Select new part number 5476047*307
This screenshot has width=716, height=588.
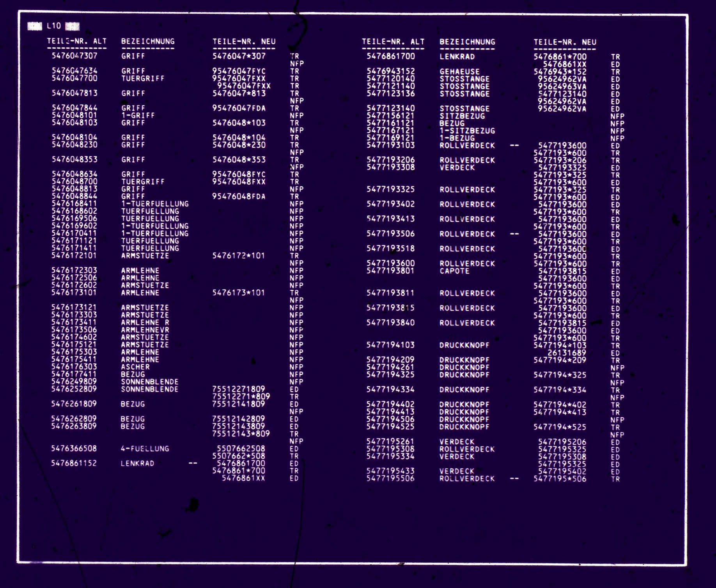tap(239, 56)
